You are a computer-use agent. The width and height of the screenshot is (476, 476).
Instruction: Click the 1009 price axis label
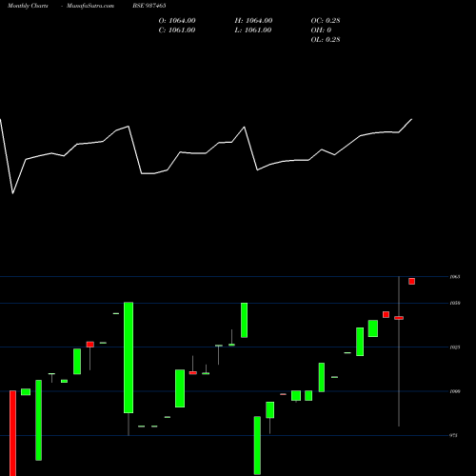[x=455, y=391]
